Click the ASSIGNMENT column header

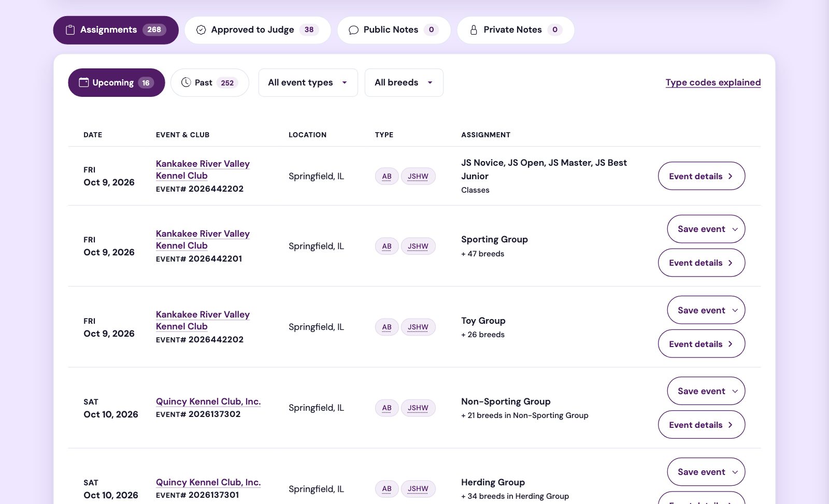tap(485, 135)
